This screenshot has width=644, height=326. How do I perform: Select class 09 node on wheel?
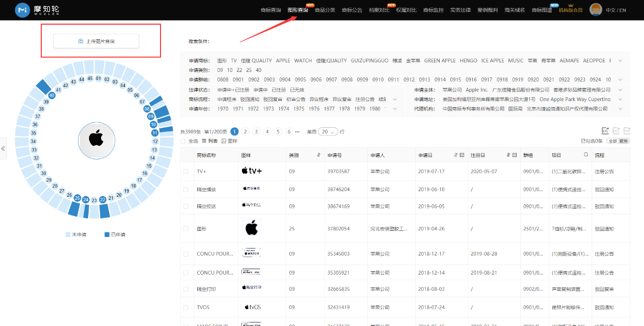[150, 116]
